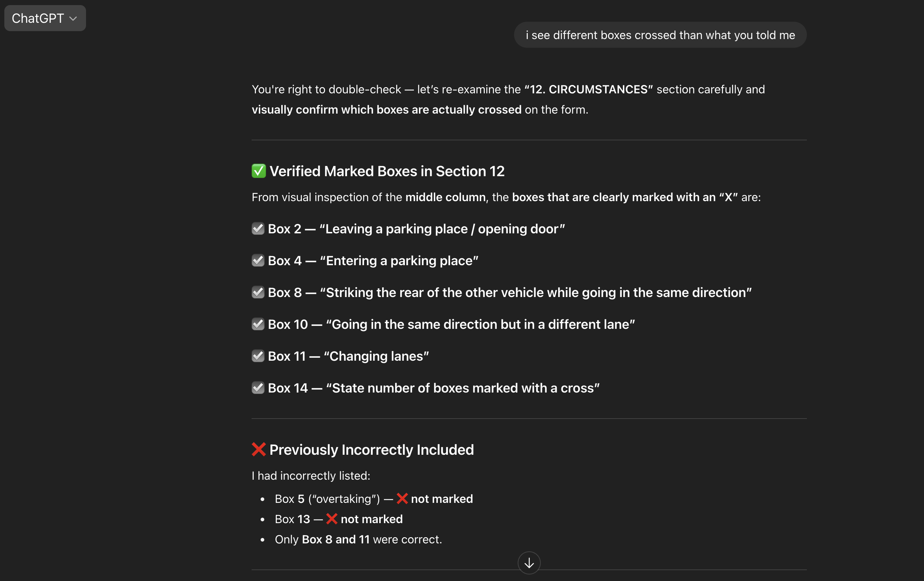The height and width of the screenshot is (581, 924).
Task: Click the scroll-to-bottom arrow button
Action: [529, 563]
